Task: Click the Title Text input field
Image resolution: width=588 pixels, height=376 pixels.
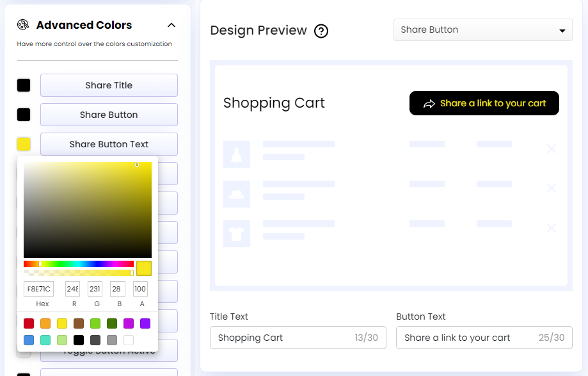Action: (x=298, y=338)
